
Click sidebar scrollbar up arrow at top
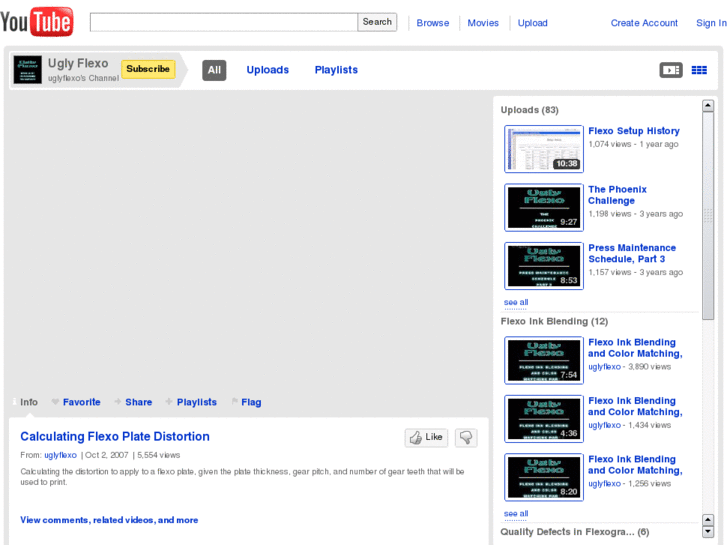pos(708,106)
